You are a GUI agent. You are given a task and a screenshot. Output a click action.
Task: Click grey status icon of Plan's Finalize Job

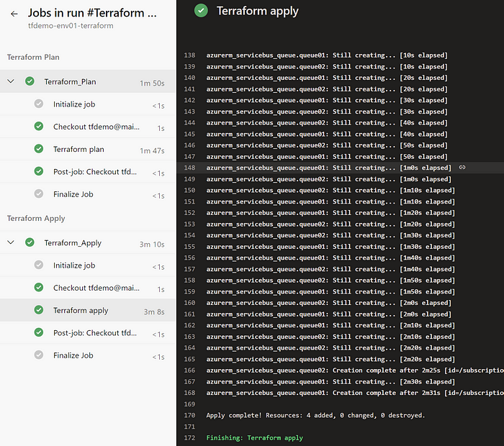[x=39, y=194]
